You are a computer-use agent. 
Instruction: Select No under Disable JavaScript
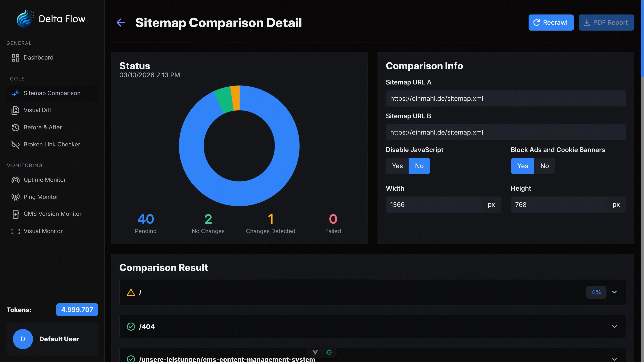tap(419, 166)
